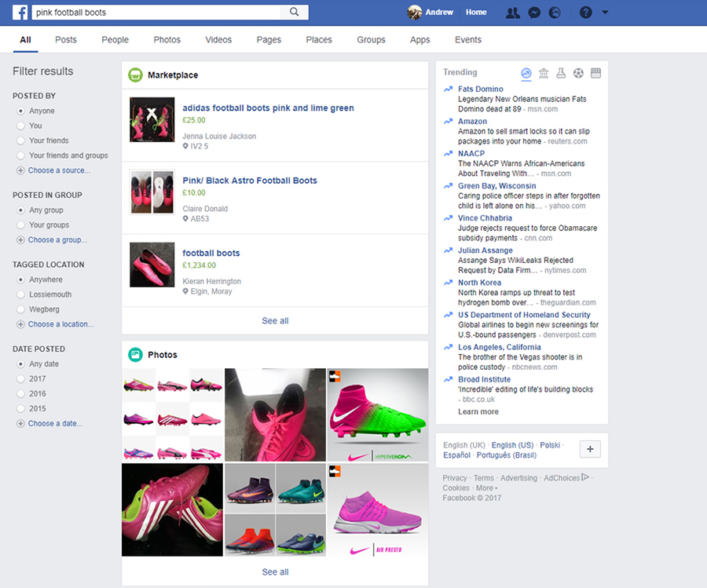Click the Photos section icon
Screen dimensions: 707x588
point(135,355)
